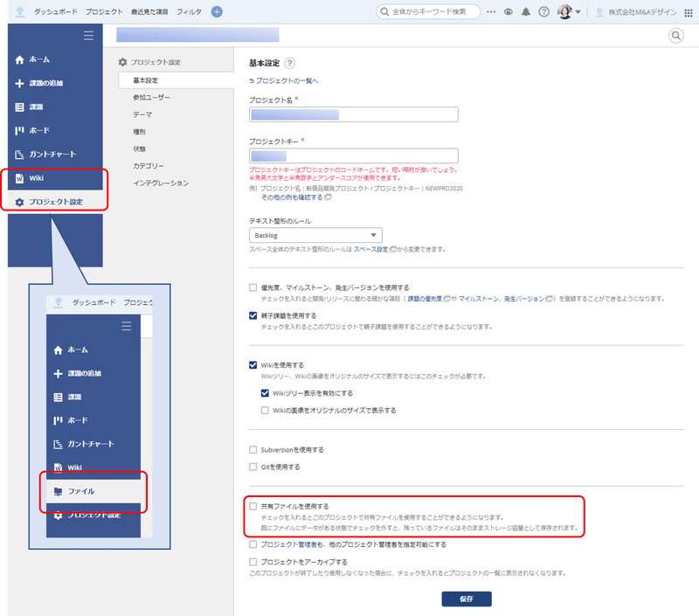Click the global keyword search field
699x616 pixels.
pos(428,11)
